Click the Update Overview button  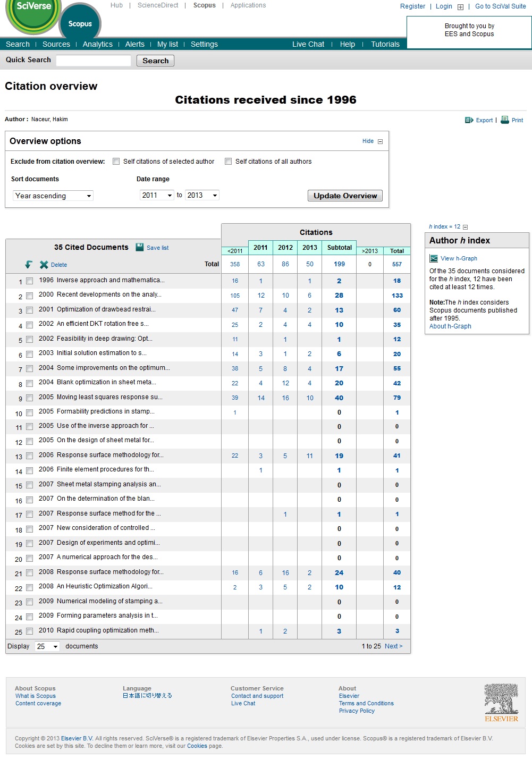tap(345, 196)
